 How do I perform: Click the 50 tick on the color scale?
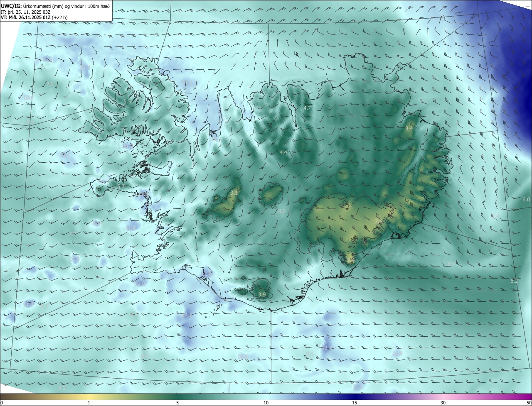coord(529,403)
